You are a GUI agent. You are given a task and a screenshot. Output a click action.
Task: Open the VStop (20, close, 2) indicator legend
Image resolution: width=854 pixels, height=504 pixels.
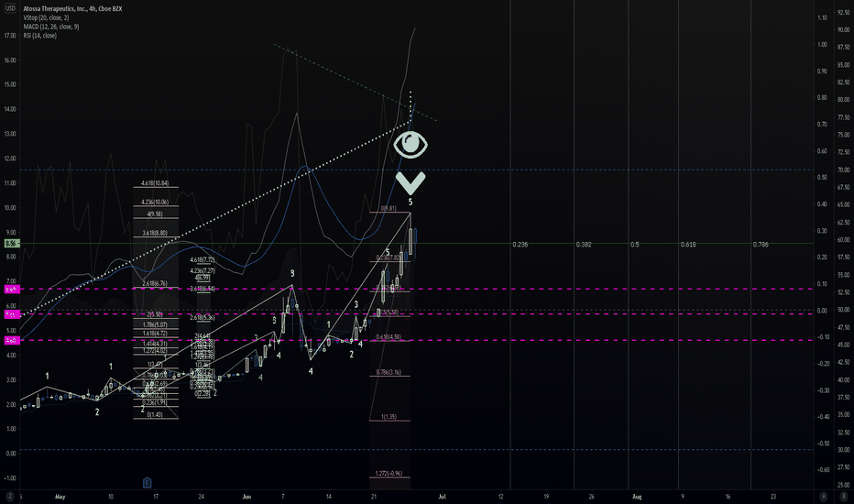pyautogui.click(x=46, y=18)
